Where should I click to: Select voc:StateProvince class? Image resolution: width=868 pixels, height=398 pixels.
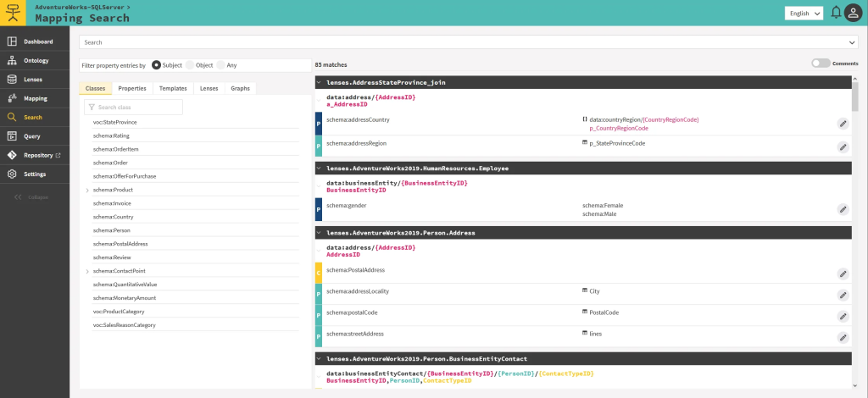click(115, 122)
